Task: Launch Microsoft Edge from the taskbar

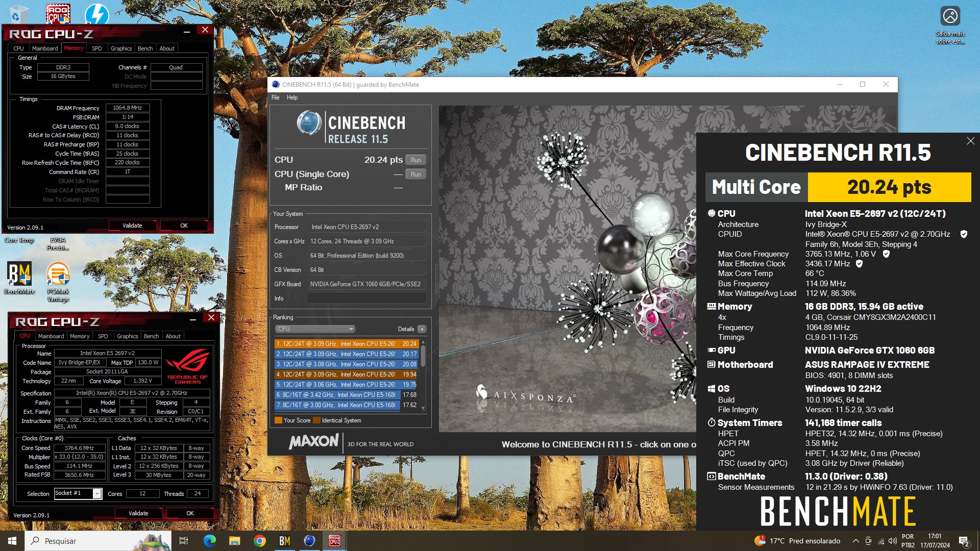Action: [x=210, y=541]
